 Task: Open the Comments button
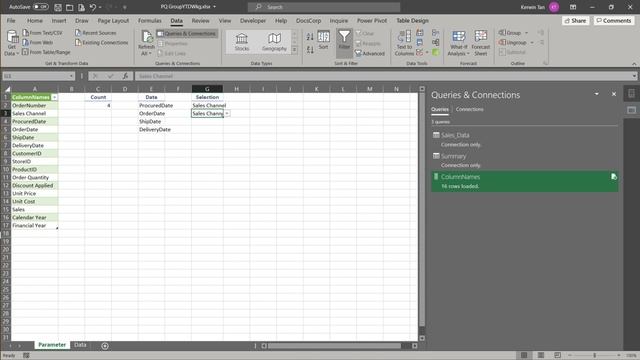pyautogui.click(x=614, y=20)
